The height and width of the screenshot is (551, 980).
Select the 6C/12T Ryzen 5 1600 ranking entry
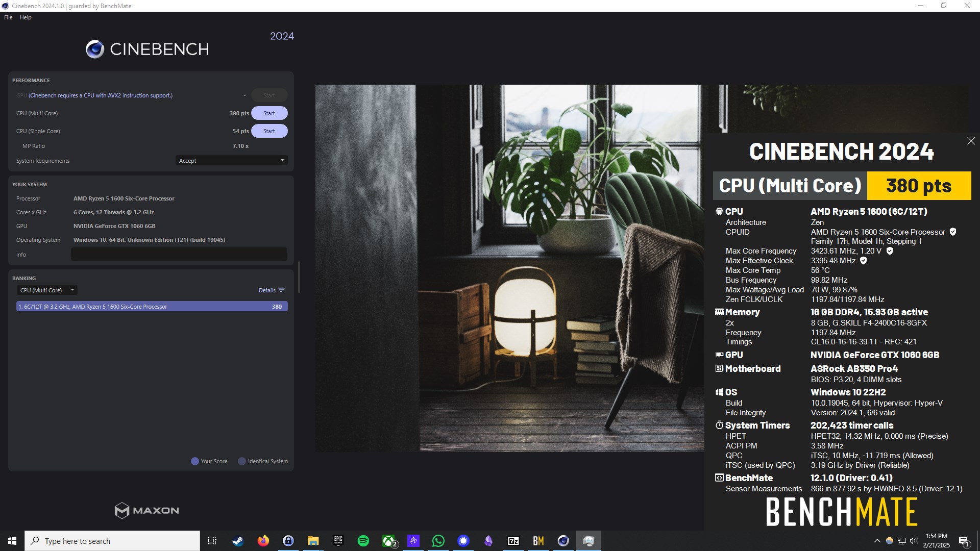pos(152,307)
